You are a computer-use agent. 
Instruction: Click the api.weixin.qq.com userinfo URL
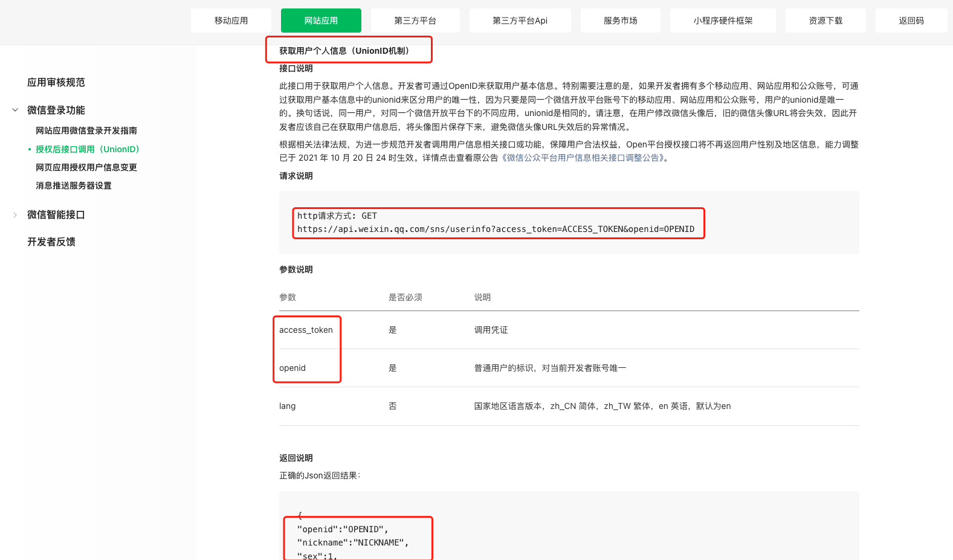point(496,229)
